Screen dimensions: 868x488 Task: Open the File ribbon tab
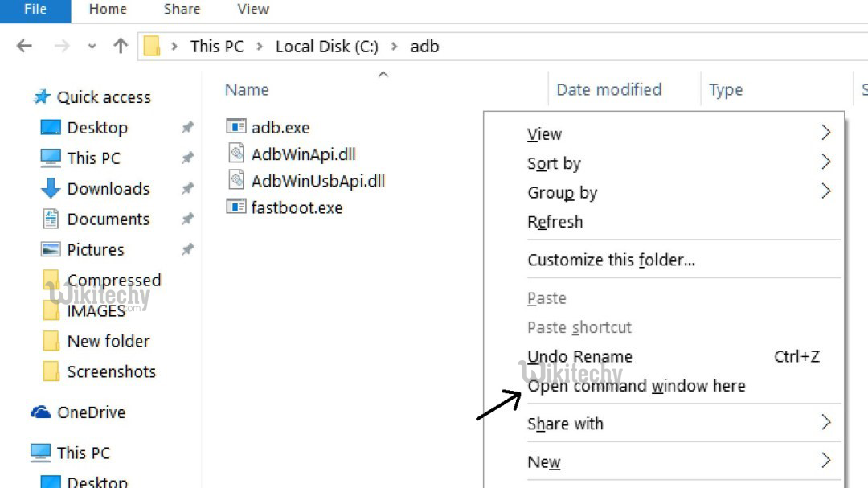[x=35, y=10]
